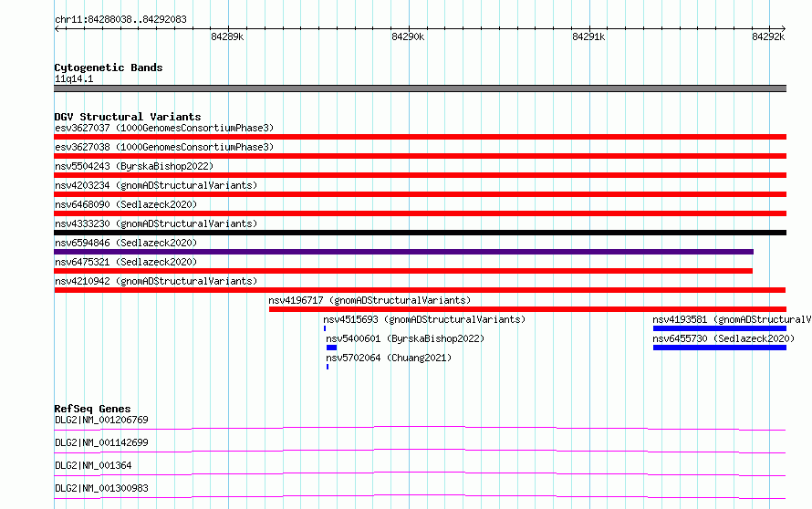Click variant label nsv6468090 (Sedlazeck2020)
This screenshot has height=509, width=812.
(126, 204)
